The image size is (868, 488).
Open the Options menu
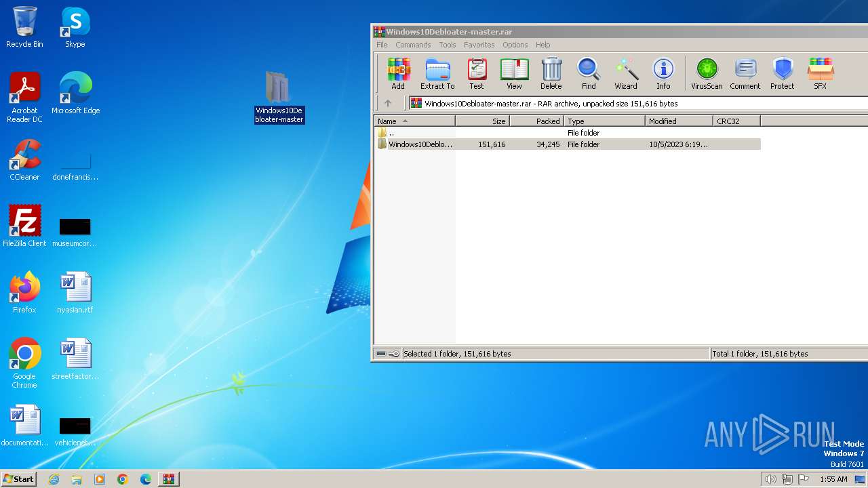click(x=515, y=45)
